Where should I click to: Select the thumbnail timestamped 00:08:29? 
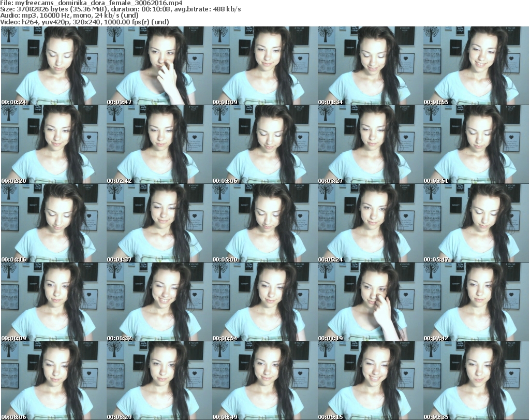coord(159,381)
